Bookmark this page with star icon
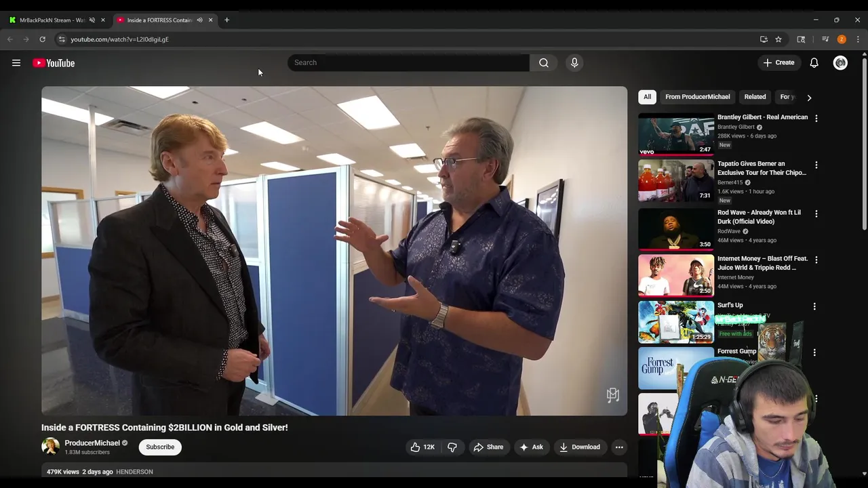This screenshot has width=868, height=488. 778,39
